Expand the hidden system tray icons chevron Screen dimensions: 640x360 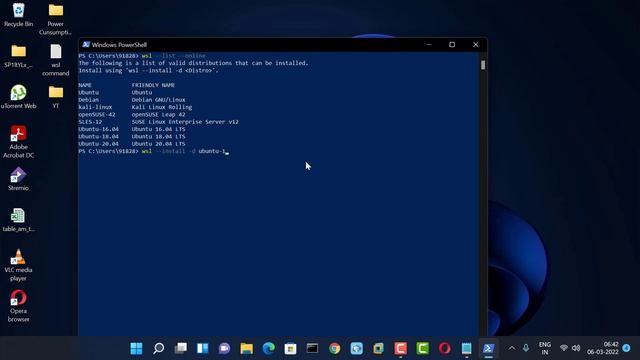point(511,348)
